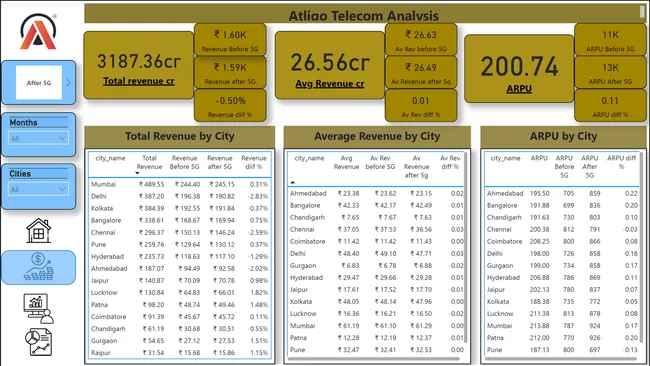Open the analyst chart monitor icon
The height and width of the screenshot is (366, 650).
[39, 308]
